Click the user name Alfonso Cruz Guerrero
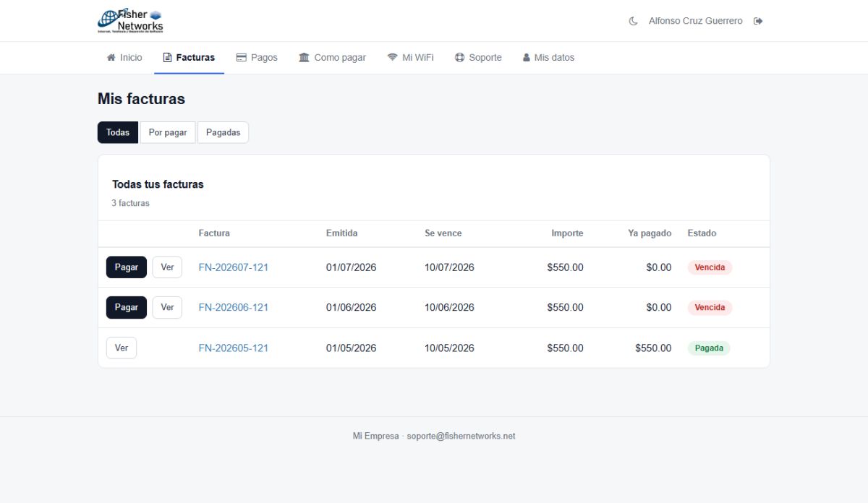 coord(695,21)
